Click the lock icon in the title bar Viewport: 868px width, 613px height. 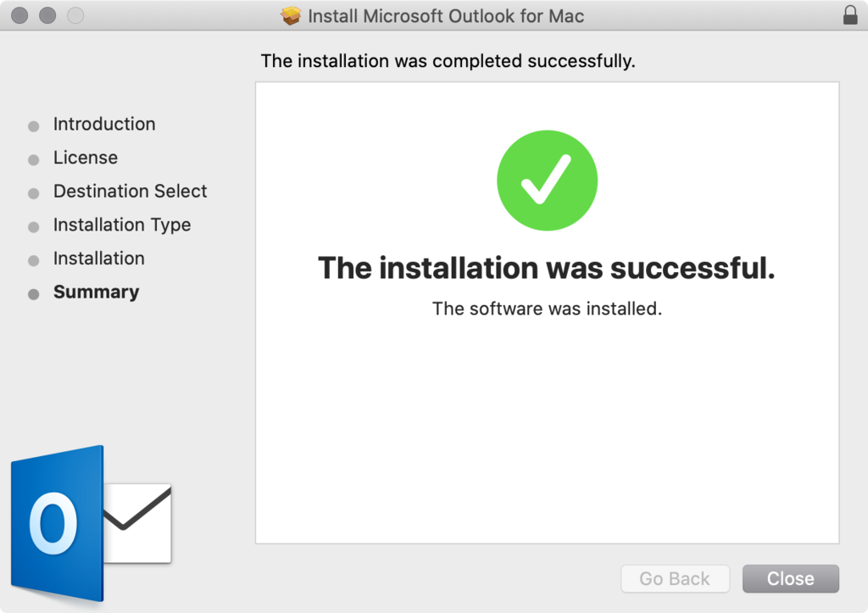(852, 14)
